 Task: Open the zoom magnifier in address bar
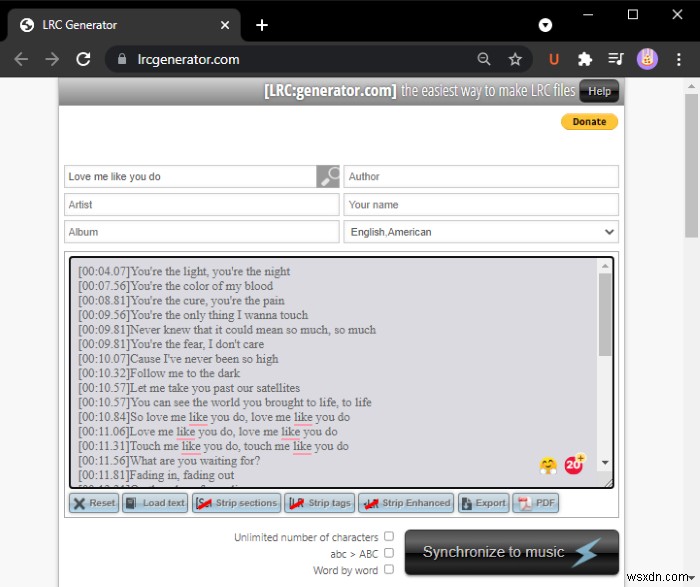tap(484, 59)
